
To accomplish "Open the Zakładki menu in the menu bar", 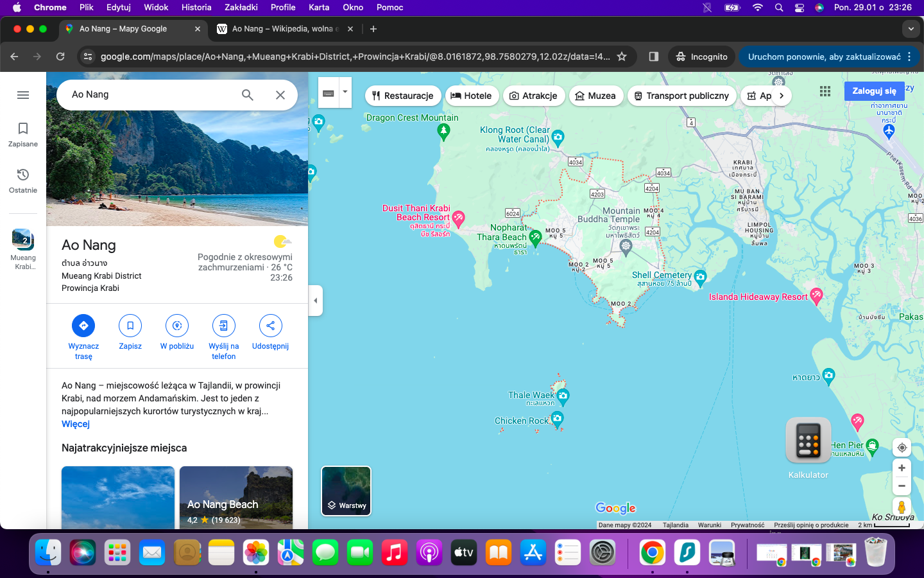I will [x=241, y=7].
